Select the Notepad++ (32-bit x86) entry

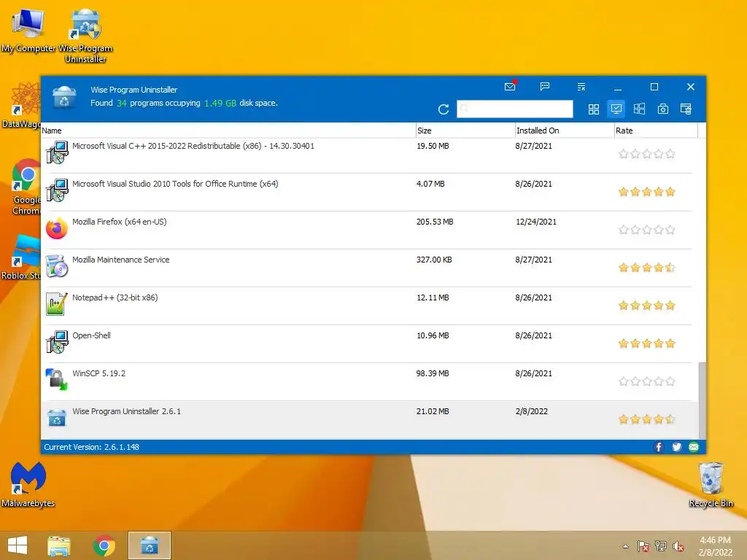tap(115, 297)
